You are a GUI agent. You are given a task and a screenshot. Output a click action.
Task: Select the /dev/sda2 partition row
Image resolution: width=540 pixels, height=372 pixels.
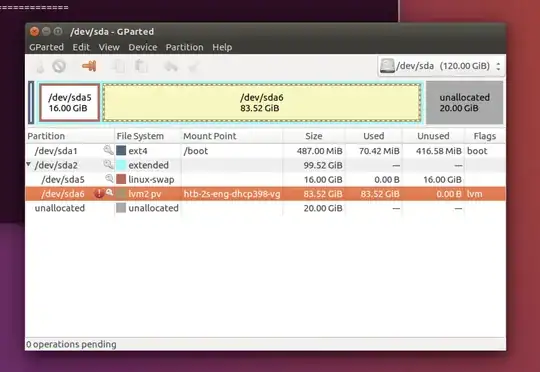coord(266,165)
